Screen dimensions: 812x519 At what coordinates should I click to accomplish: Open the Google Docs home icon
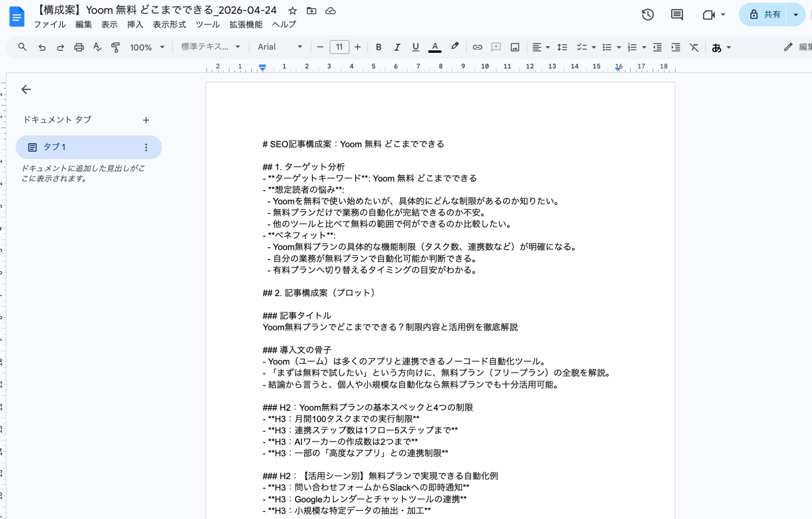pos(17,17)
